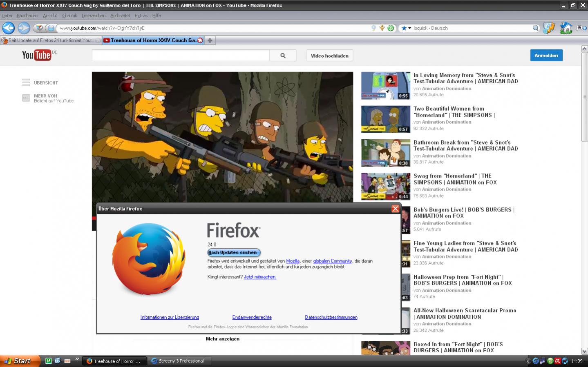Close the Über Mozilla Firefox dialog
This screenshot has height=367, width=588.
[395, 209]
